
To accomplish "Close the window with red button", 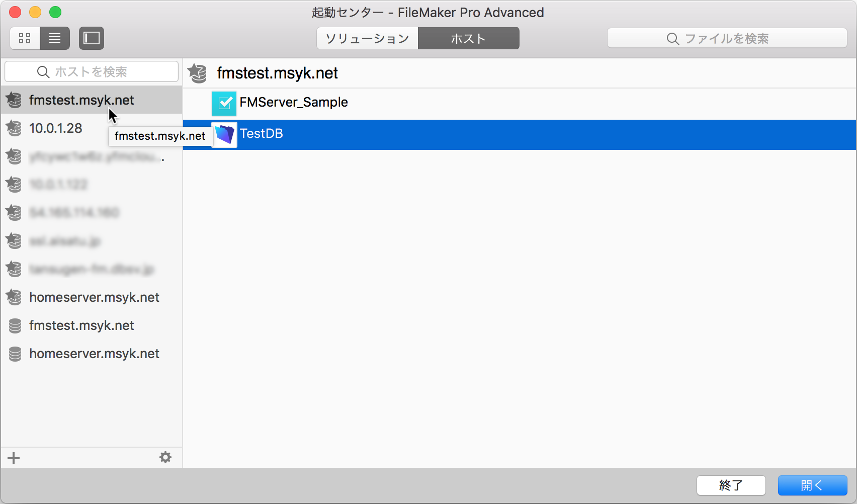I will (x=15, y=12).
